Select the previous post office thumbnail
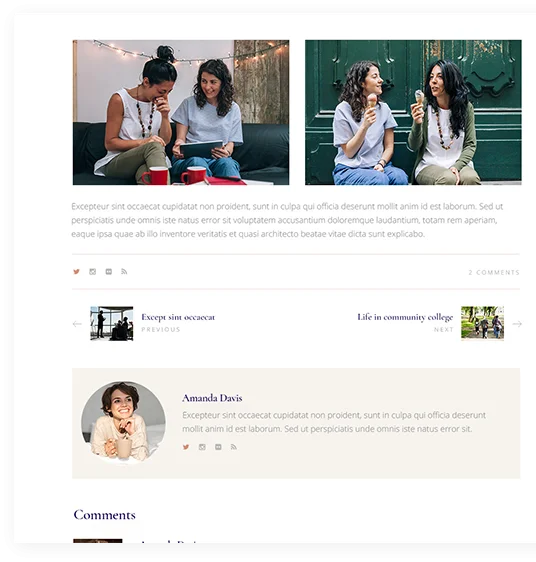The image size is (536, 562). (x=112, y=323)
